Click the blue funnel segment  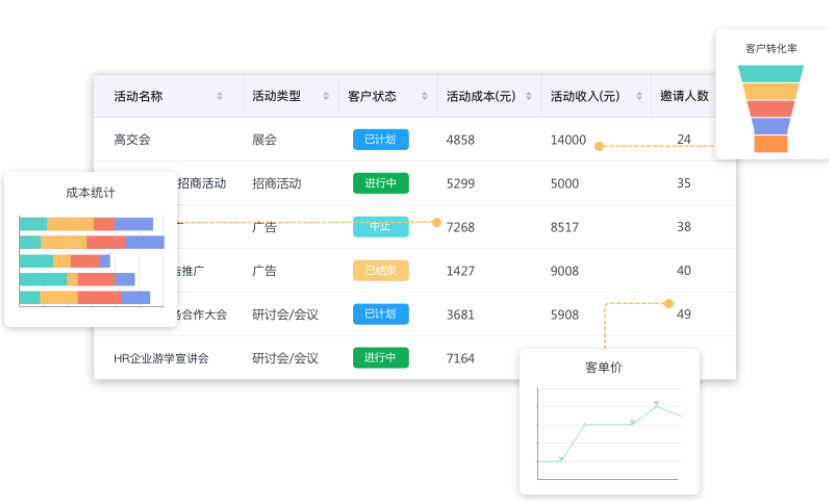(771, 126)
